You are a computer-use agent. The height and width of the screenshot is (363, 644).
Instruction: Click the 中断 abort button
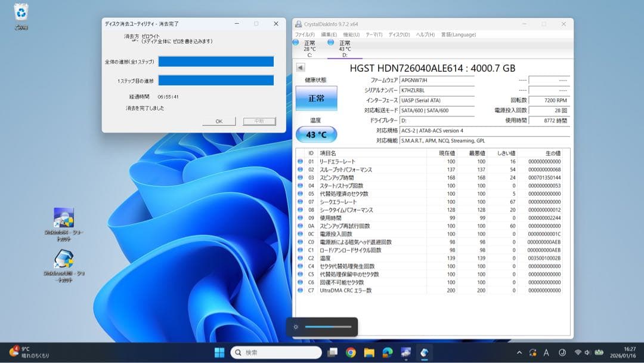pyautogui.click(x=259, y=121)
